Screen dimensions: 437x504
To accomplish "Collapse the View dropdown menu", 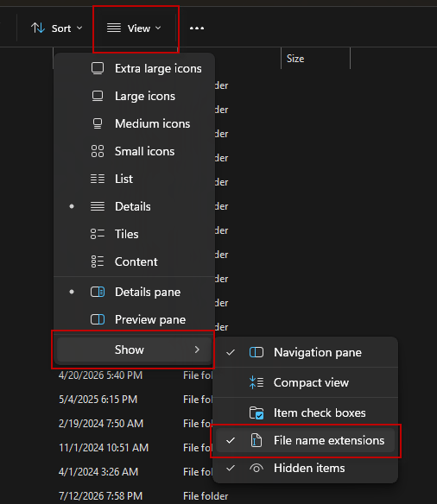I will pos(134,28).
